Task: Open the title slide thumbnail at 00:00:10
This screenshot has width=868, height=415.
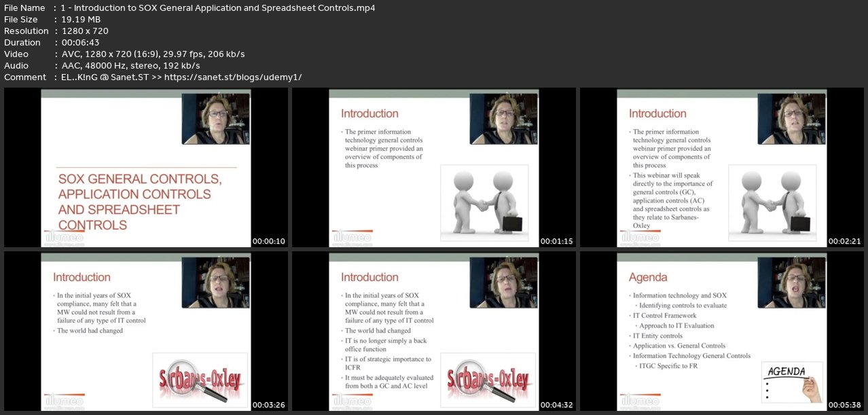Action: [x=146, y=168]
